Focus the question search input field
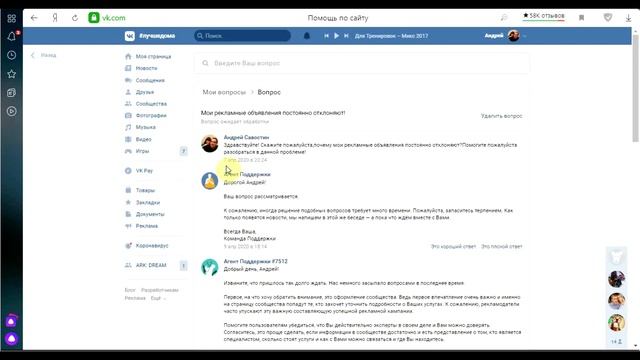640x360 pixels. pos(362,63)
